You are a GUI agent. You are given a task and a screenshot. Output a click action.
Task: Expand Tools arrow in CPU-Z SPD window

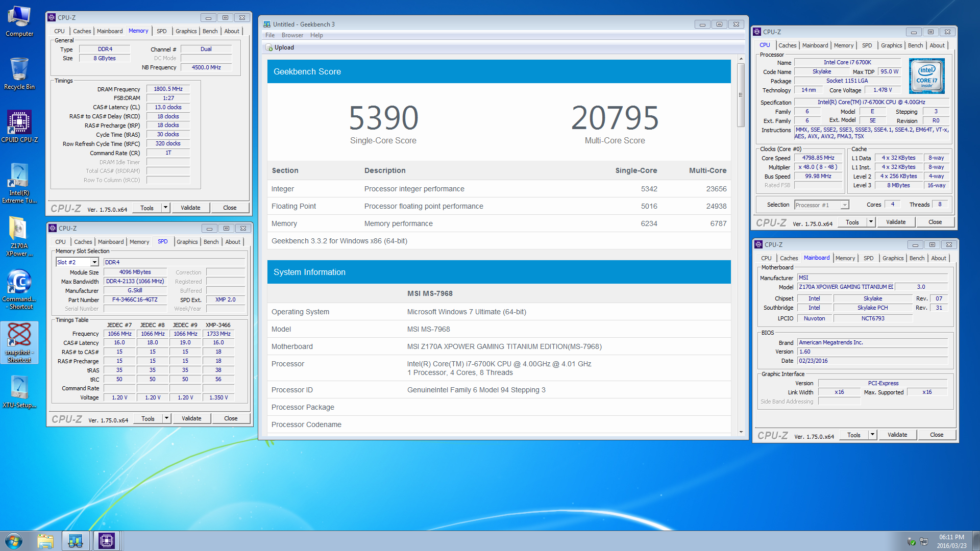point(166,418)
